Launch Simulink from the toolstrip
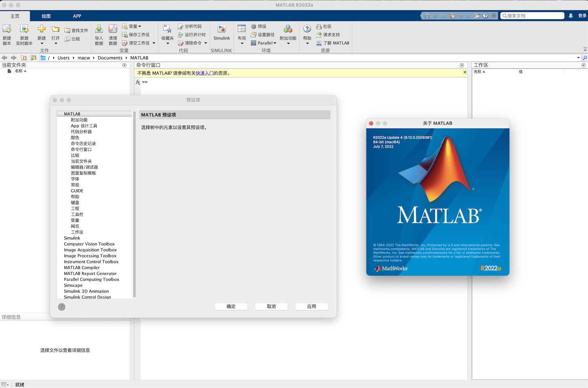Screen dimensions: 588x388 point(222,32)
